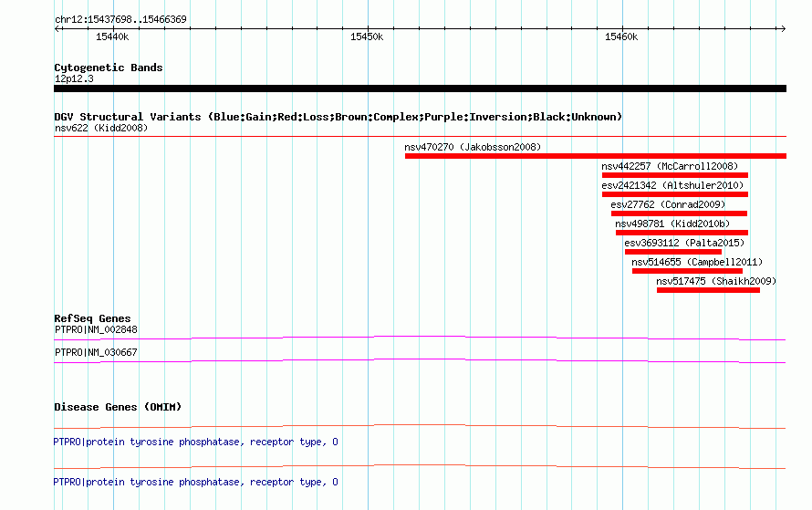Open the nsv442257 (McCarroll2008) variant label

pyautogui.click(x=670, y=166)
